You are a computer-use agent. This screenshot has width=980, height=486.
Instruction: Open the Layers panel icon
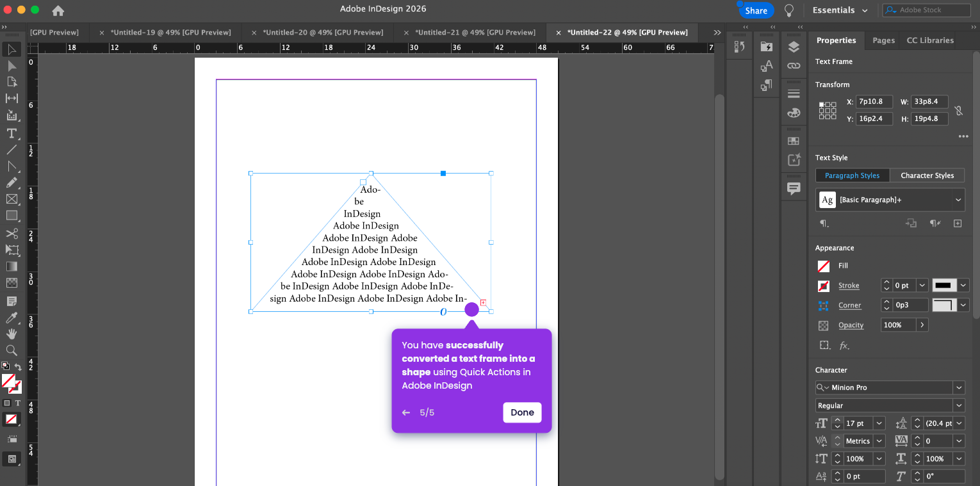794,47
